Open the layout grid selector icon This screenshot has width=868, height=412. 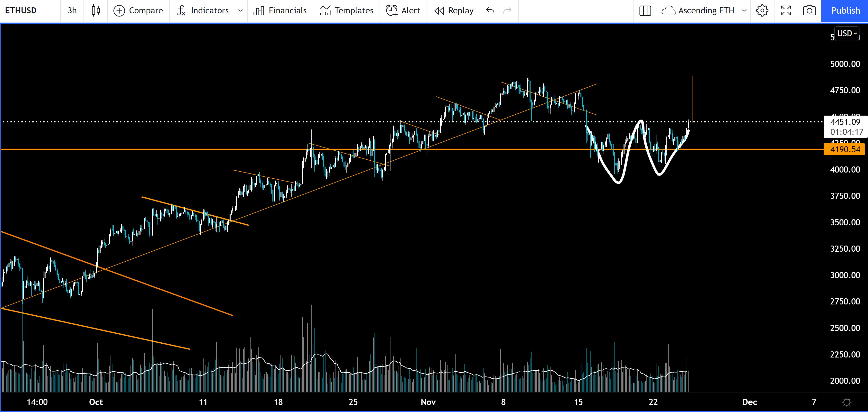[645, 11]
